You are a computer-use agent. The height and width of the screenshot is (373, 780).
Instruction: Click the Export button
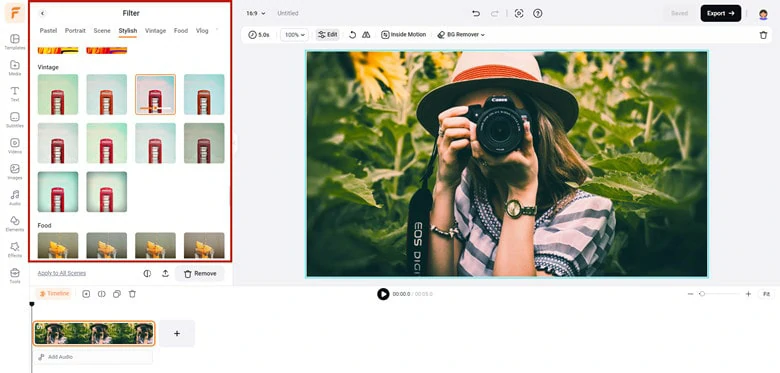[721, 13]
